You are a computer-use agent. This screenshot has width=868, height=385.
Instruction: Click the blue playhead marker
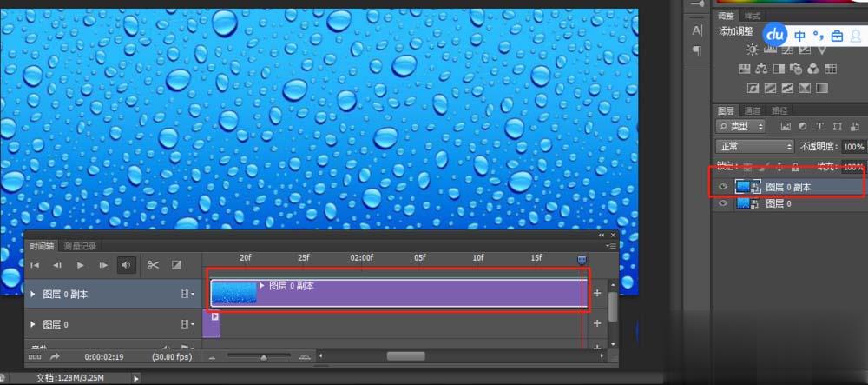point(582,259)
